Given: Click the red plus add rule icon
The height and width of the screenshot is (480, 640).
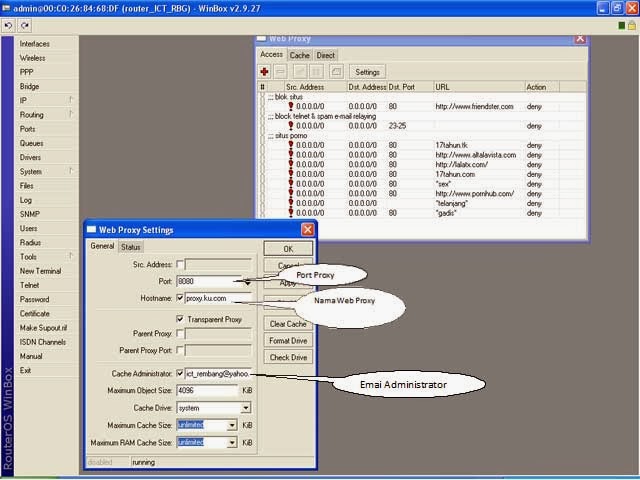Looking at the screenshot, I should 264,72.
